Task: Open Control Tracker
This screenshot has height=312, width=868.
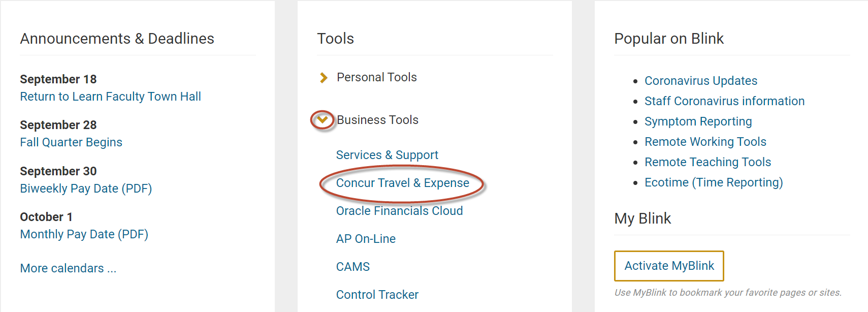Action: pyautogui.click(x=377, y=294)
